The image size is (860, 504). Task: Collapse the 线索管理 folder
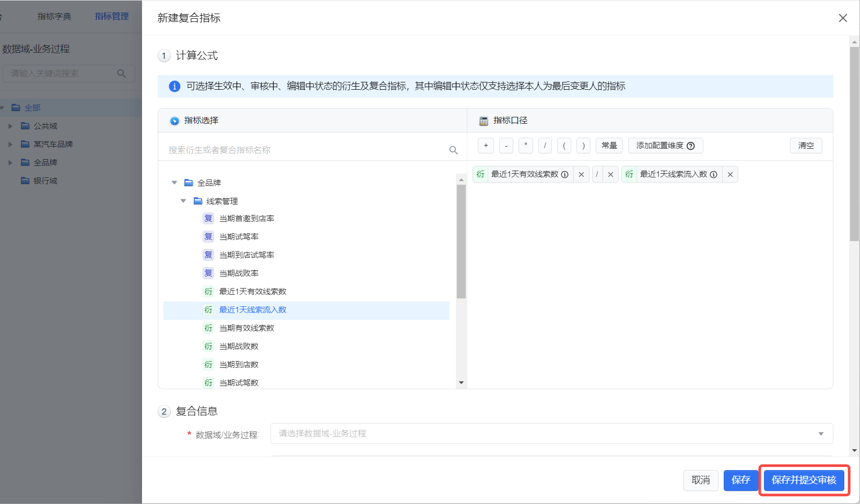tap(183, 201)
